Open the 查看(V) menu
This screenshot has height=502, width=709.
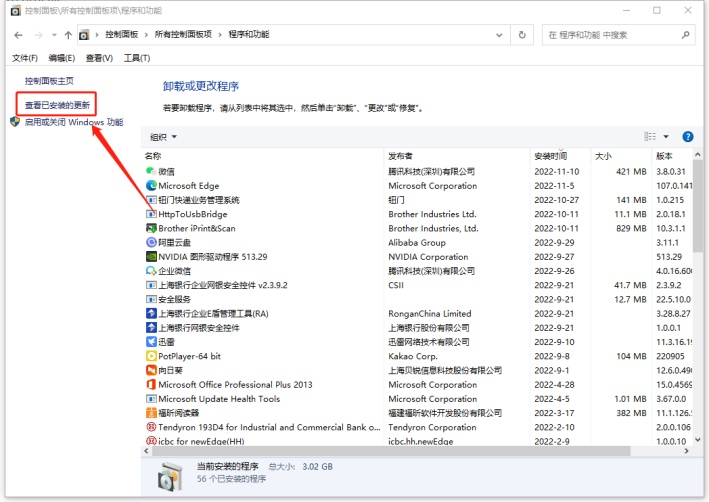point(99,58)
